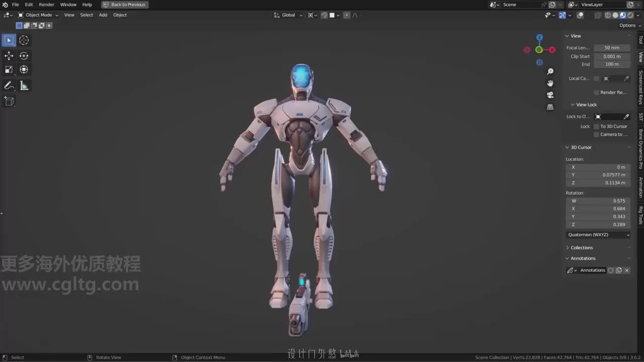Image resolution: width=644 pixels, height=362 pixels.
Task: Open the Window menu
Action: 68,5
